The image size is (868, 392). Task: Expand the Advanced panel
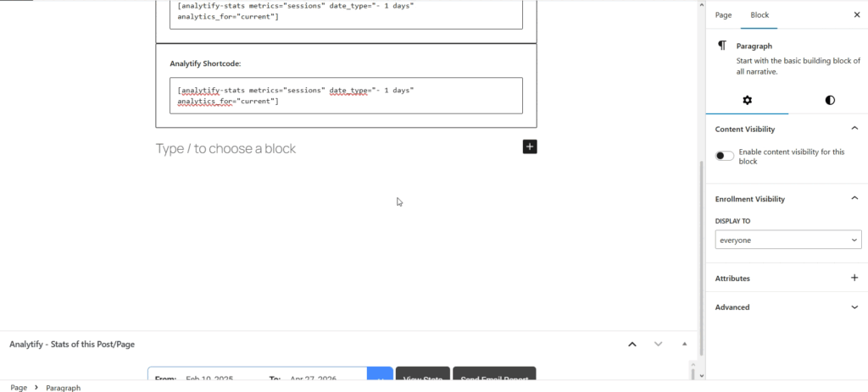(854, 306)
